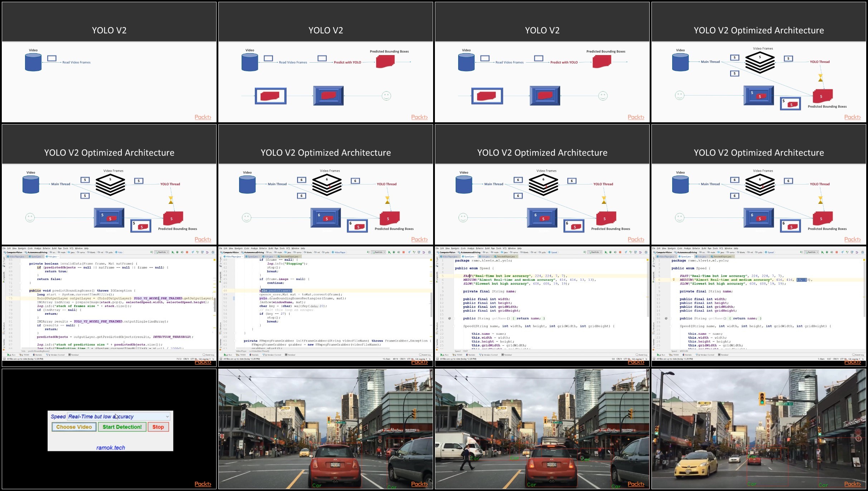Click red stop square in yolo.push code window
Screen dimensions: 868x491
[403, 252]
